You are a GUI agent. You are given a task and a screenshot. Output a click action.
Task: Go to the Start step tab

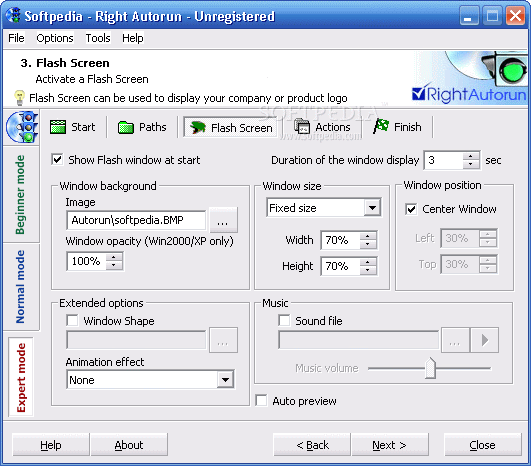(x=73, y=127)
